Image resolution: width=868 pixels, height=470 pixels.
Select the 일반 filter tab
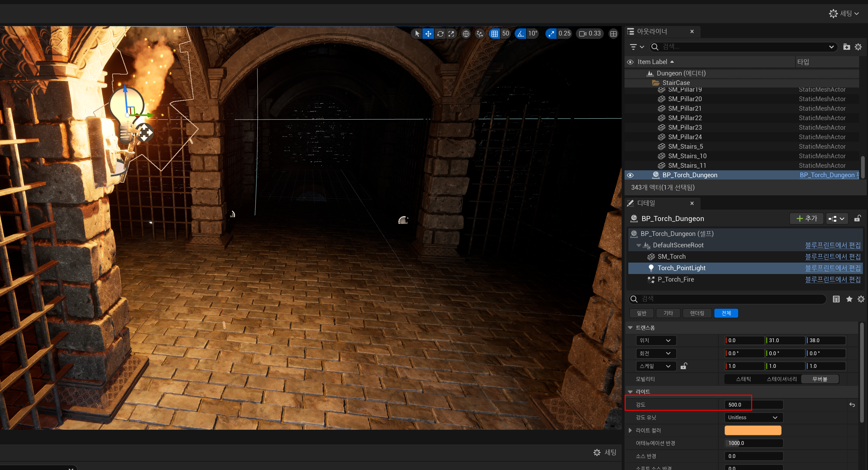[641, 313]
